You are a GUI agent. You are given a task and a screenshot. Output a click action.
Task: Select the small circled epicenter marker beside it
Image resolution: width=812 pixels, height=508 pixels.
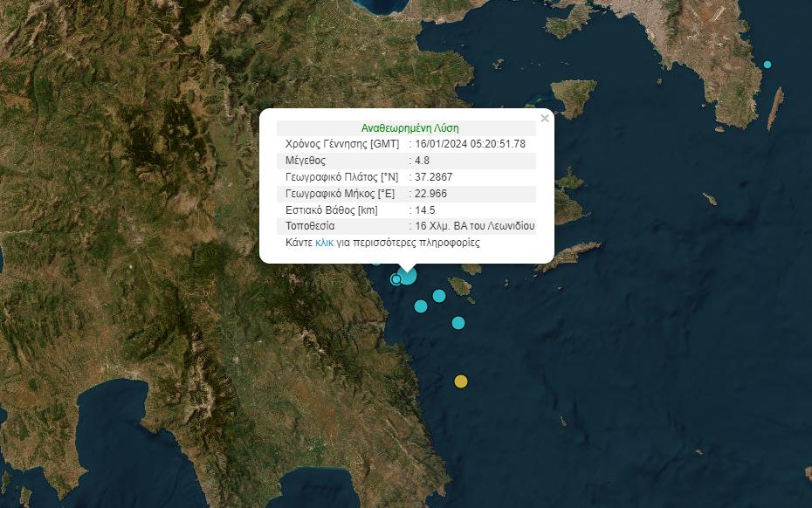(397, 280)
